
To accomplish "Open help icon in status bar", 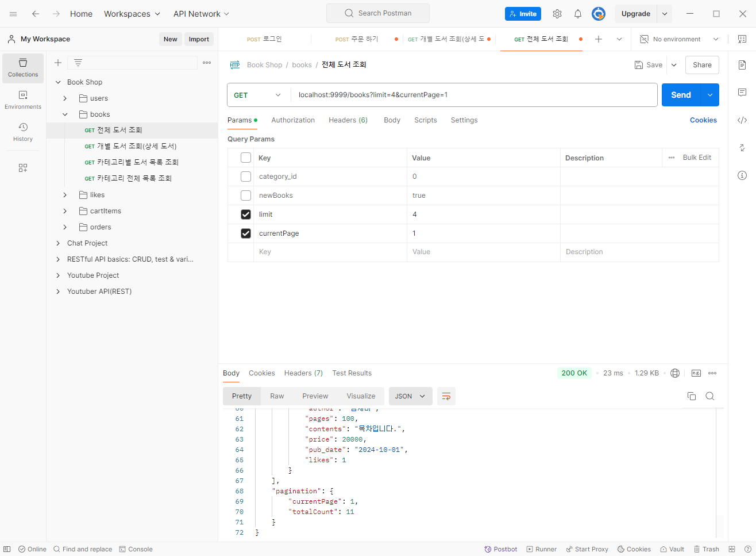I will pos(748,549).
